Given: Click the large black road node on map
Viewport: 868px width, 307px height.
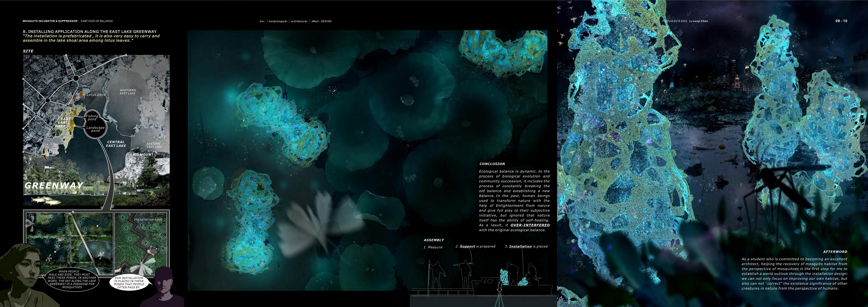Looking at the screenshot, I should point(76,78).
